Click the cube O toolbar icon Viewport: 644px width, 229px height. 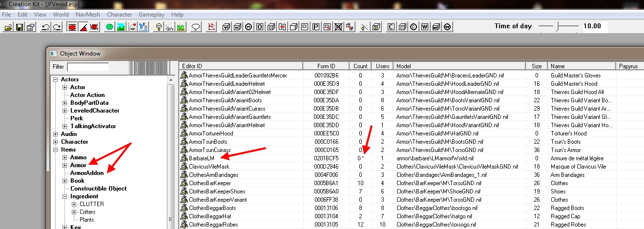pyautogui.click(x=270, y=27)
